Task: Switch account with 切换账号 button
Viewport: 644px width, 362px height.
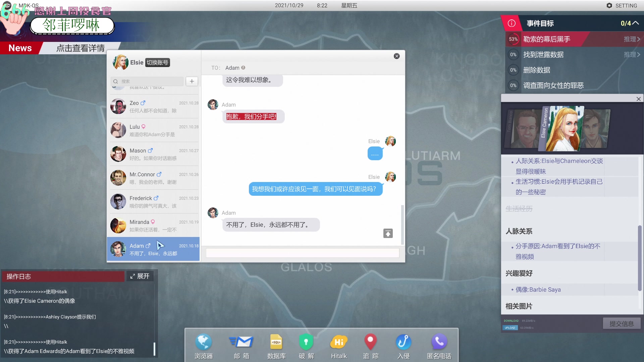Action: (x=157, y=63)
